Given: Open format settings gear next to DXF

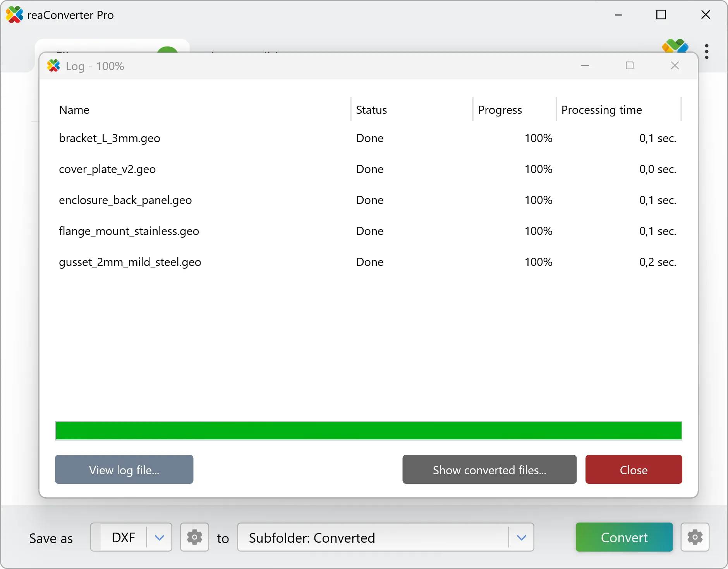Looking at the screenshot, I should pos(194,537).
